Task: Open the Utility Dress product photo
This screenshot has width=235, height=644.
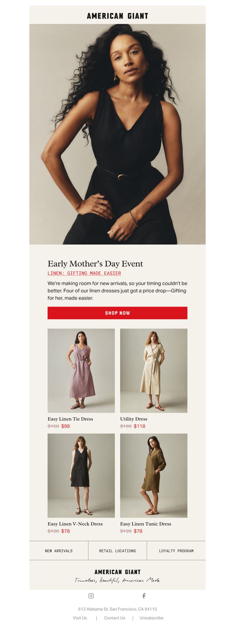Action: [x=154, y=371]
